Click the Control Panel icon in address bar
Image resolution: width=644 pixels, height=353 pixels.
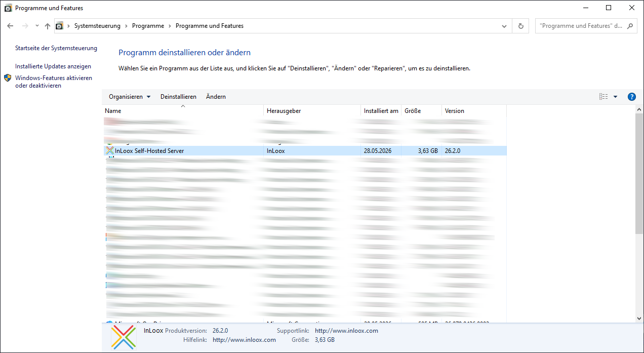(x=60, y=26)
